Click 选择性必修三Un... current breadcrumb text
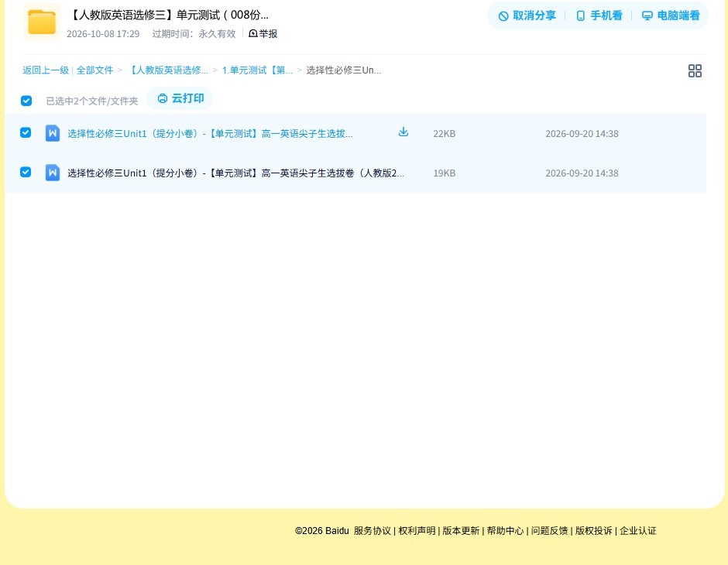This screenshot has width=728, height=565. coord(344,70)
